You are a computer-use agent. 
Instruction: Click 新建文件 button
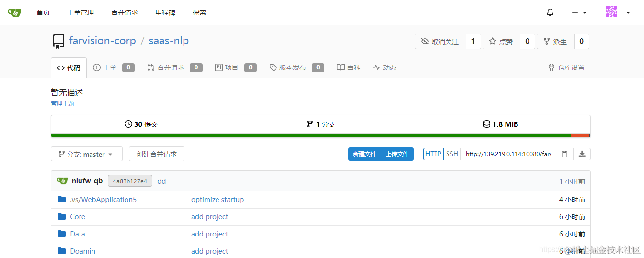click(365, 154)
